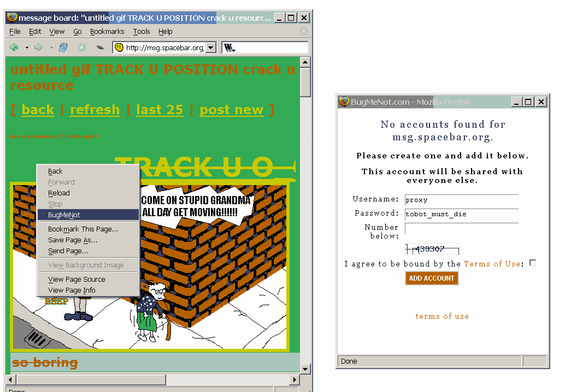Choose Save Page As in context menu
Screen dimensions: 571x392
pos(88,240)
